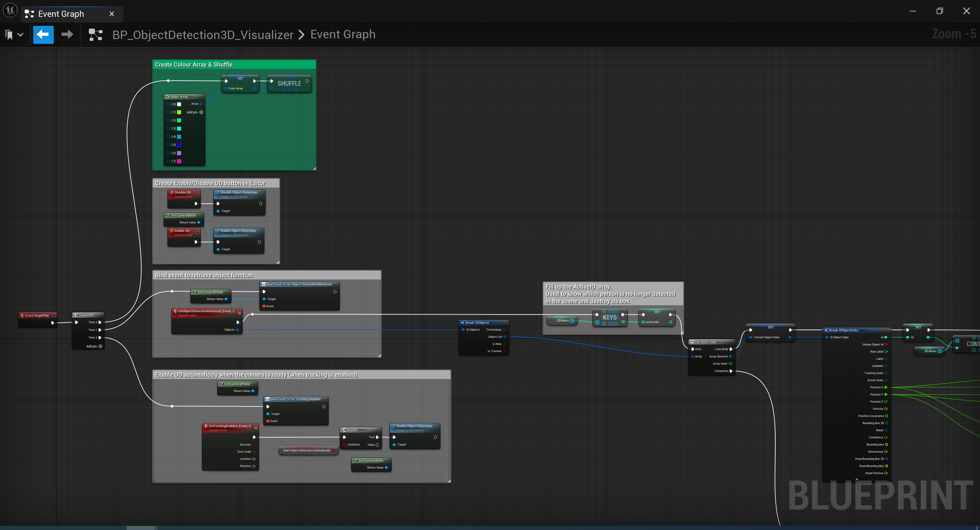Select the Event Graph tab
This screenshot has height=530, width=980.
pyautogui.click(x=61, y=14)
